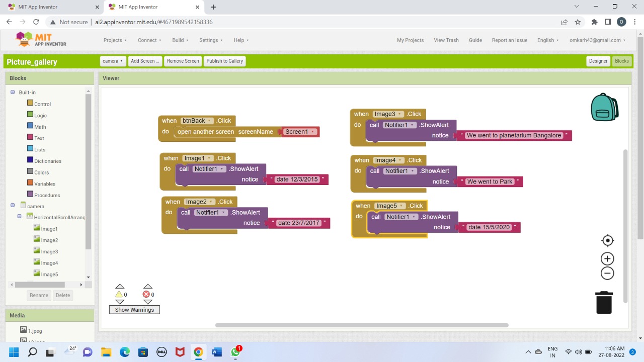Zoom out using the minus icon
644x362 pixels.
(x=607, y=274)
